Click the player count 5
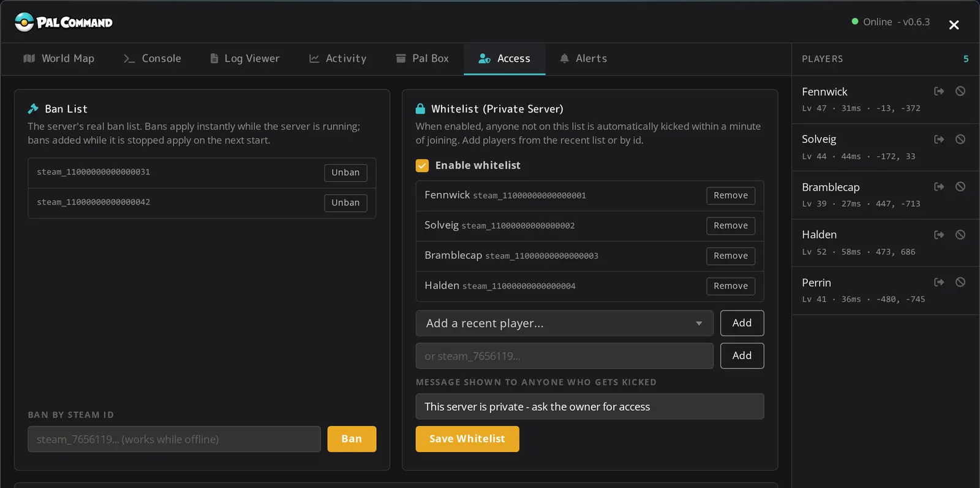 point(966,59)
